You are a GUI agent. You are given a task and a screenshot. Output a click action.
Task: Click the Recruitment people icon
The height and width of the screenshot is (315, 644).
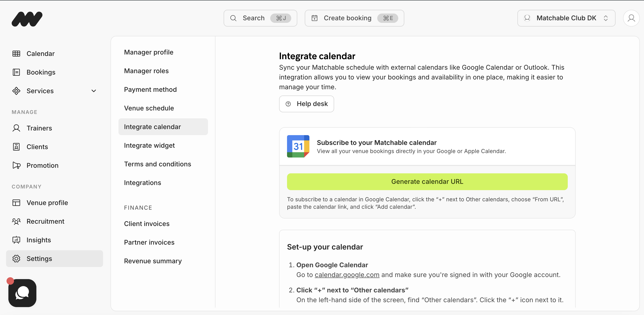tap(16, 221)
